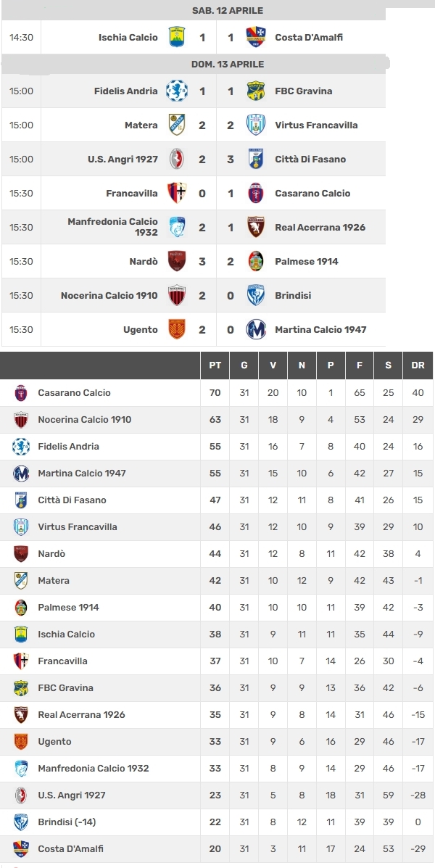Screen dimensions: 435x868
Task: Click Ugento crest in standings table
Action: click(21, 741)
